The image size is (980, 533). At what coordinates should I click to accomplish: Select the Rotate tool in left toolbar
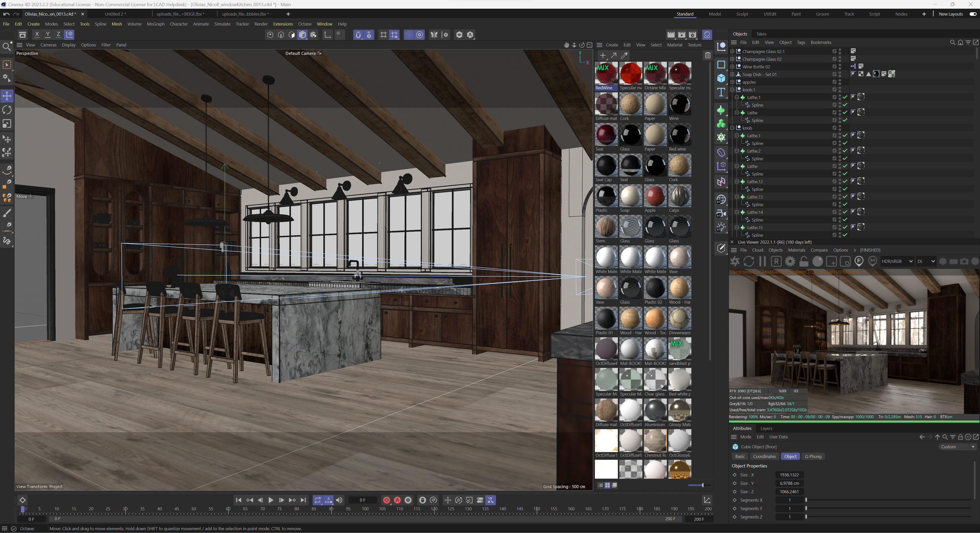point(7,110)
